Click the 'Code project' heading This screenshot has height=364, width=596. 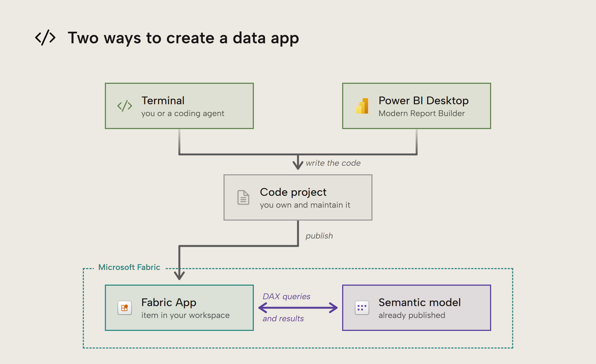pos(293,192)
